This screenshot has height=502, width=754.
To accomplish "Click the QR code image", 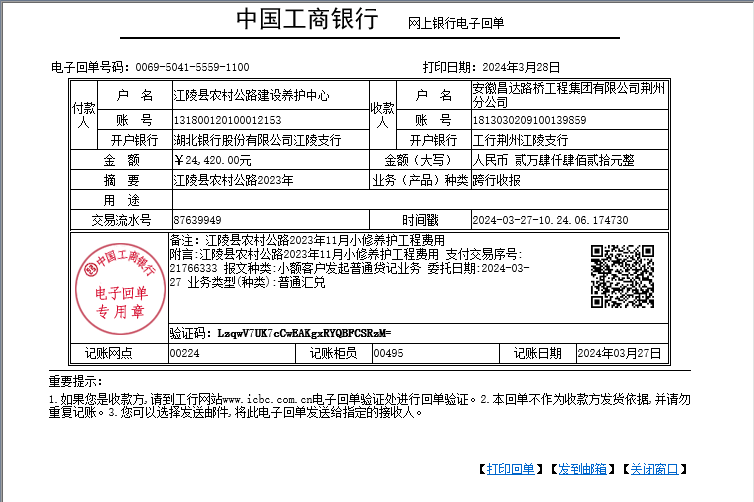I will point(620,276).
